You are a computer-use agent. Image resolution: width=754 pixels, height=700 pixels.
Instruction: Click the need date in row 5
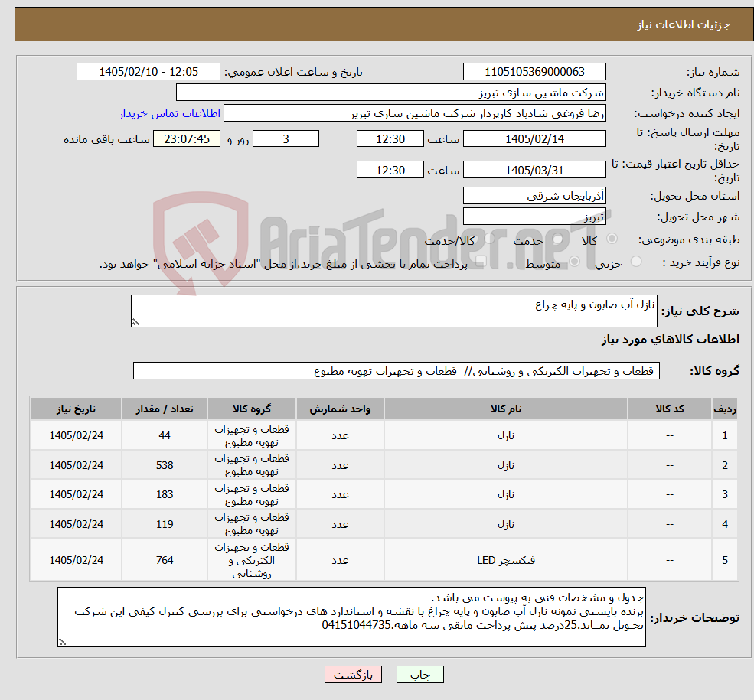(x=76, y=560)
